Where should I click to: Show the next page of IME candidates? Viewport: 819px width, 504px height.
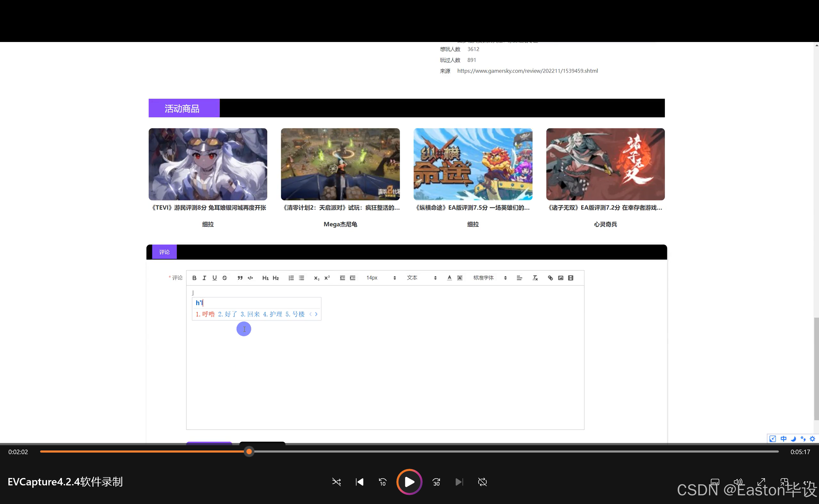[x=316, y=314]
